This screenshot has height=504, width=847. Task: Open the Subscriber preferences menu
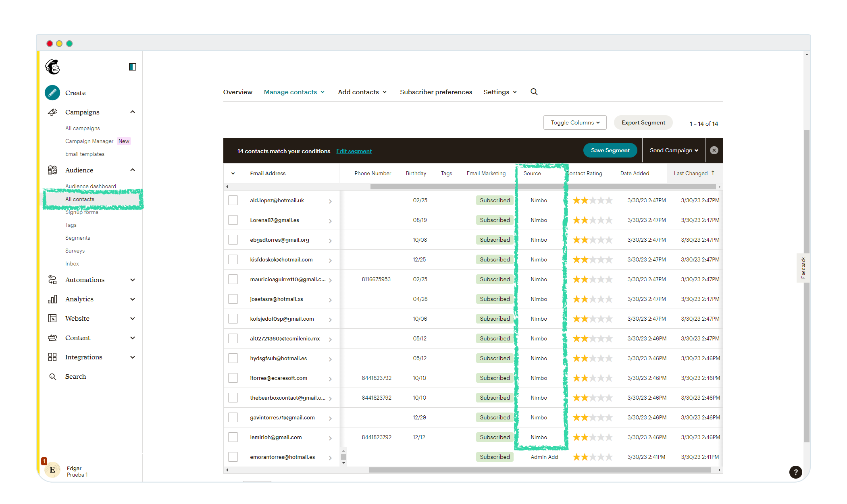coord(436,92)
